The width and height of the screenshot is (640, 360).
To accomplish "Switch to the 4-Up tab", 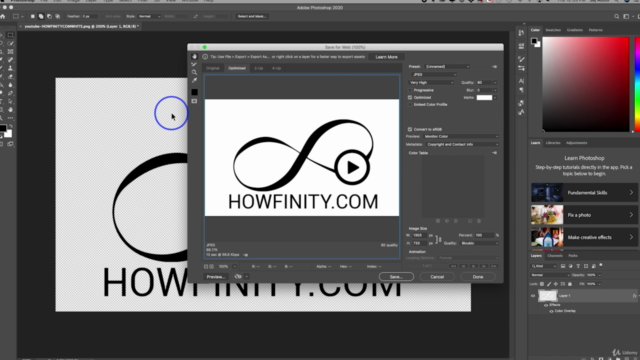I will click(276, 68).
